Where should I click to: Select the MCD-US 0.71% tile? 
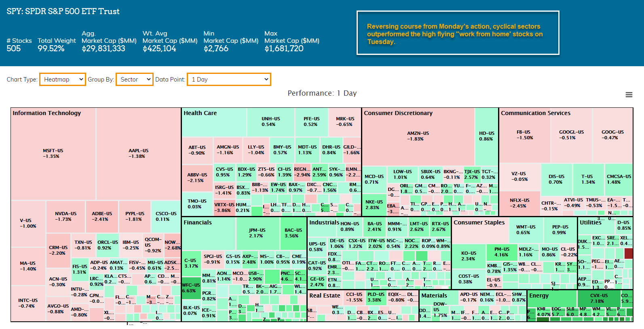[x=374, y=180]
